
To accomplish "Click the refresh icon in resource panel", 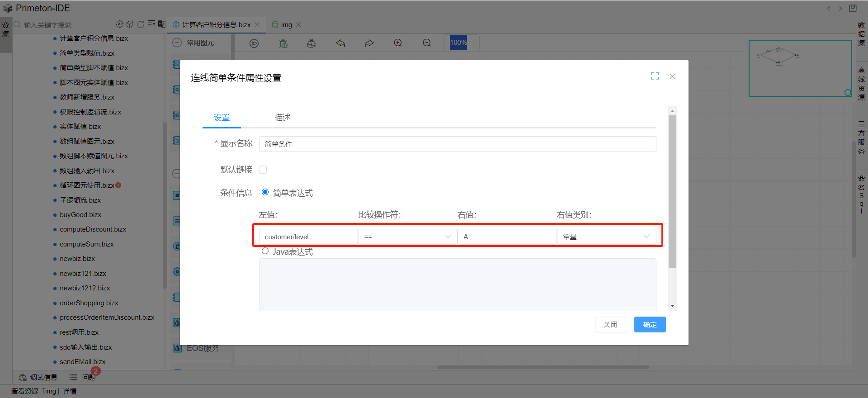I will [x=141, y=24].
